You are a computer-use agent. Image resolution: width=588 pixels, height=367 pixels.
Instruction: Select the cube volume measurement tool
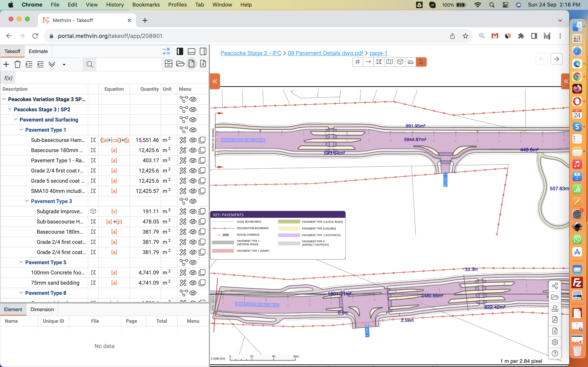400,62
